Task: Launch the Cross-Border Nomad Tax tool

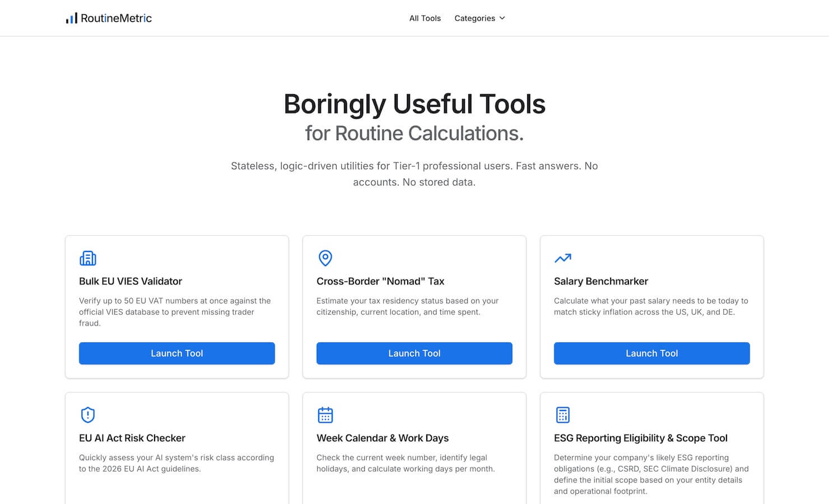Action: click(x=414, y=353)
